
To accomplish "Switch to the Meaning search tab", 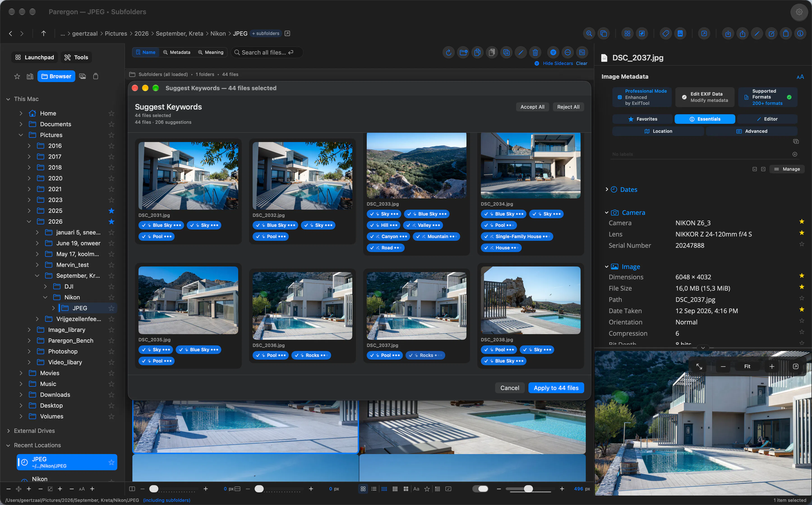I will (211, 53).
